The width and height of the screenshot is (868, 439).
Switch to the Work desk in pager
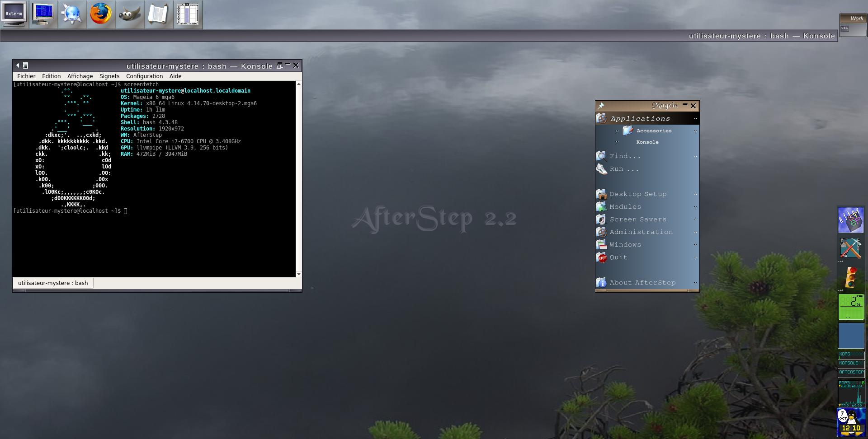pyautogui.click(x=853, y=19)
